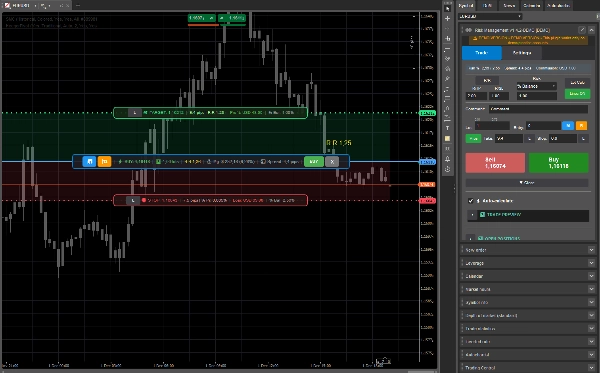Click the green target price tag on price axis
Screen dimensions: 600x373
(x=427, y=113)
